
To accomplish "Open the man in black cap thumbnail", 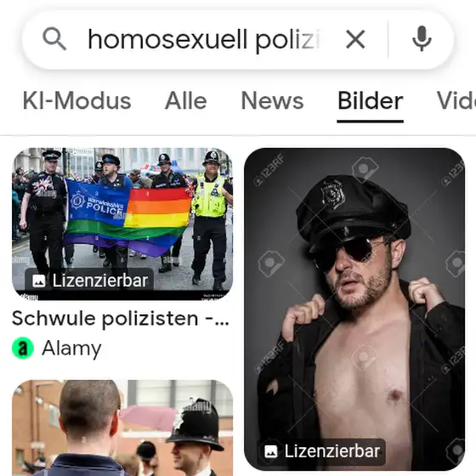I will point(354,309).
